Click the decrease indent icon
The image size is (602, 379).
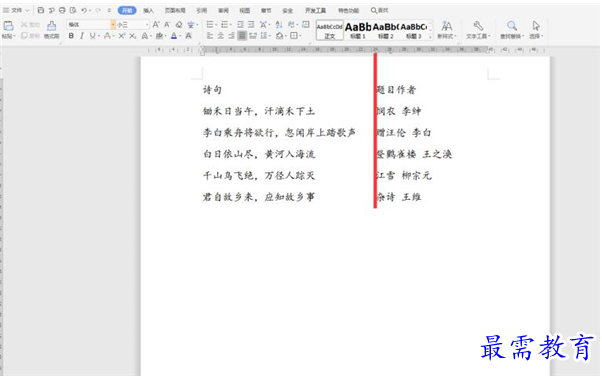click(x=240, y=25)
